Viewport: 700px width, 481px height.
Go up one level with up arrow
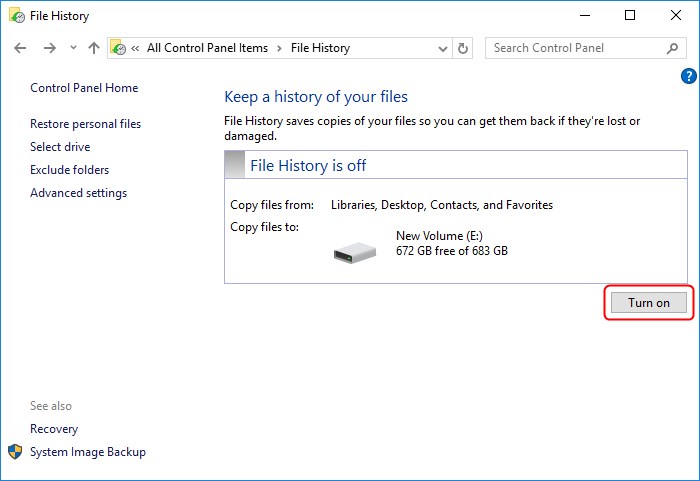tap(94, 48)
